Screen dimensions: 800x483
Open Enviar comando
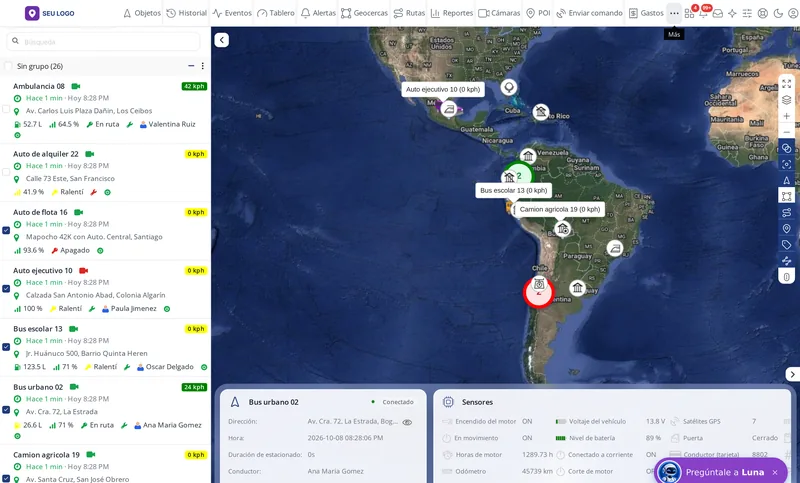coord(589,13)
